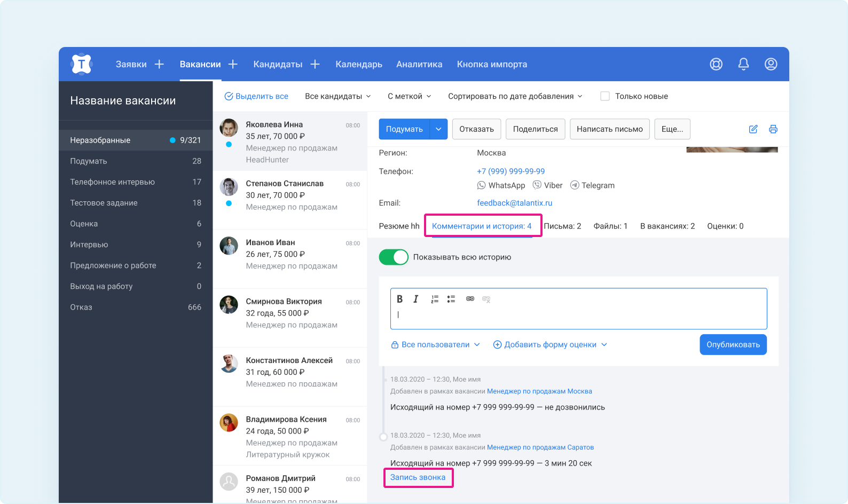
Task: Switch to В вакансиях: 2 tab
Action: [668, 226]
